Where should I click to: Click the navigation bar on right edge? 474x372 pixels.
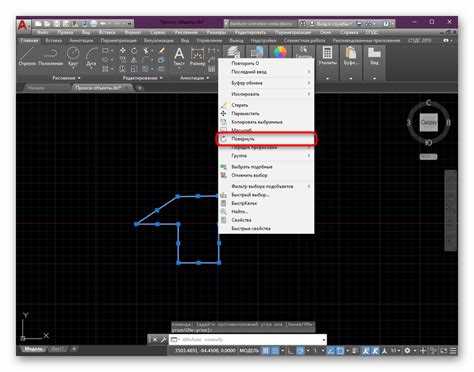(450, 210)
